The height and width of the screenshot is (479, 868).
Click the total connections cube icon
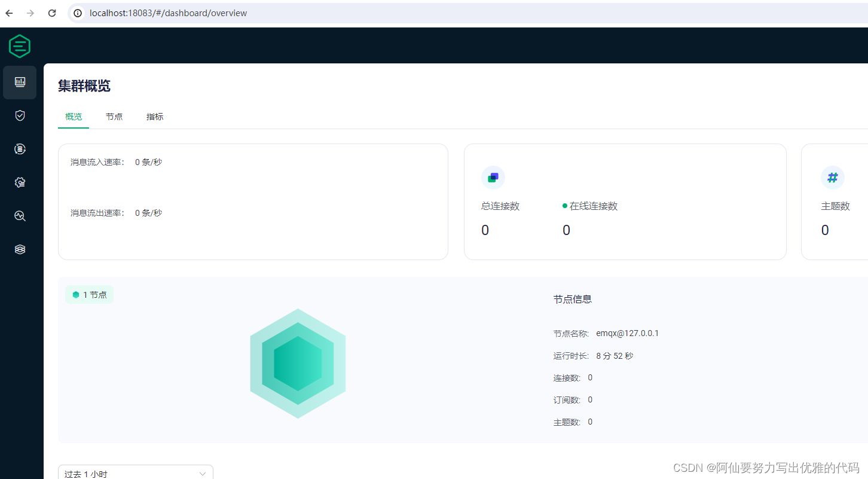coord(493,177)
